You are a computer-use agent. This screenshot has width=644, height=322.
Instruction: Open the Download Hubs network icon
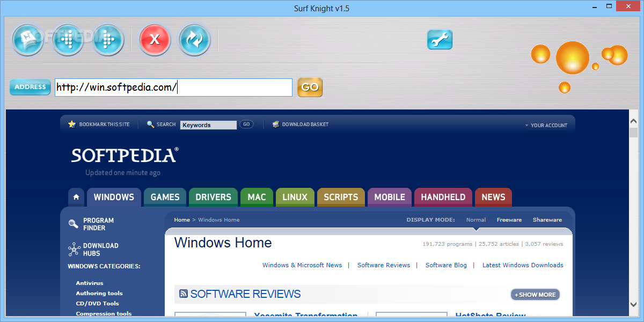[74, 249]
